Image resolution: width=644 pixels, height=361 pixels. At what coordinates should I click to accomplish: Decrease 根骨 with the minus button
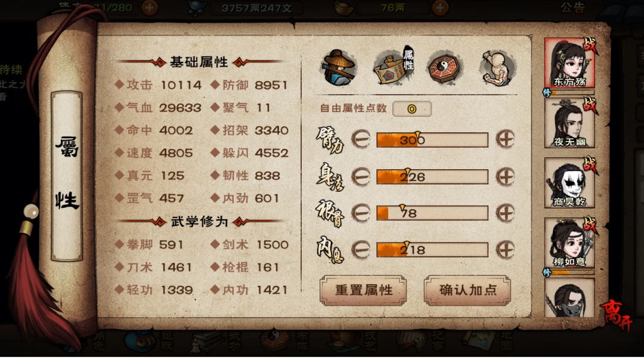click(361, 213)
